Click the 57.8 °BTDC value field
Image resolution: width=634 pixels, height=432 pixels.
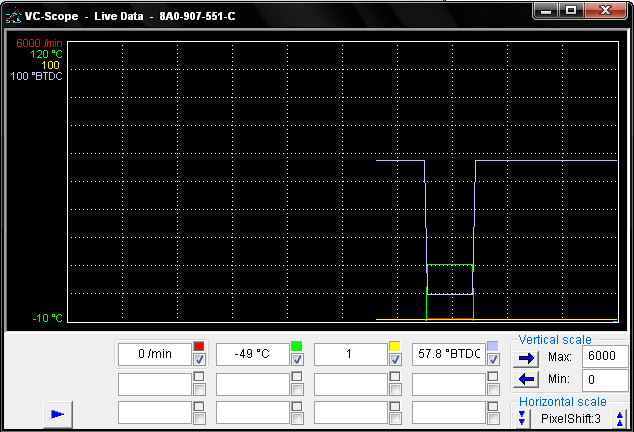(x=447, y=354)
